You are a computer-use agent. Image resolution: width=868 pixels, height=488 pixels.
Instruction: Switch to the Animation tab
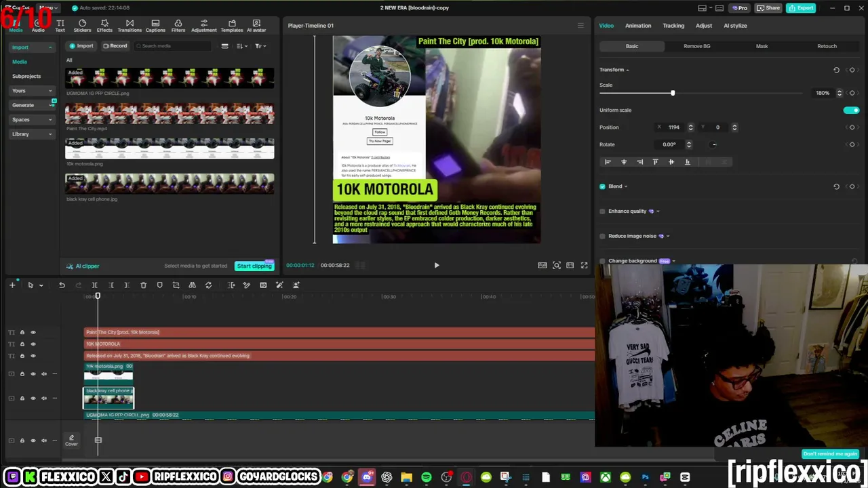tap(638, 26)
